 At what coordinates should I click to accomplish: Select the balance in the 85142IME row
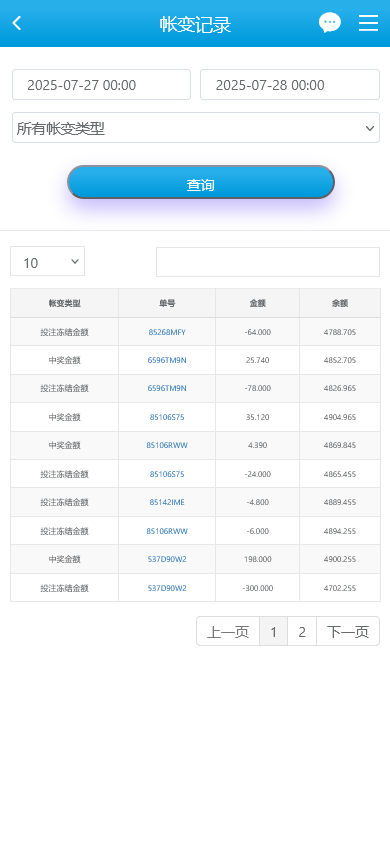pyautogui.click(x=340, y=502)
